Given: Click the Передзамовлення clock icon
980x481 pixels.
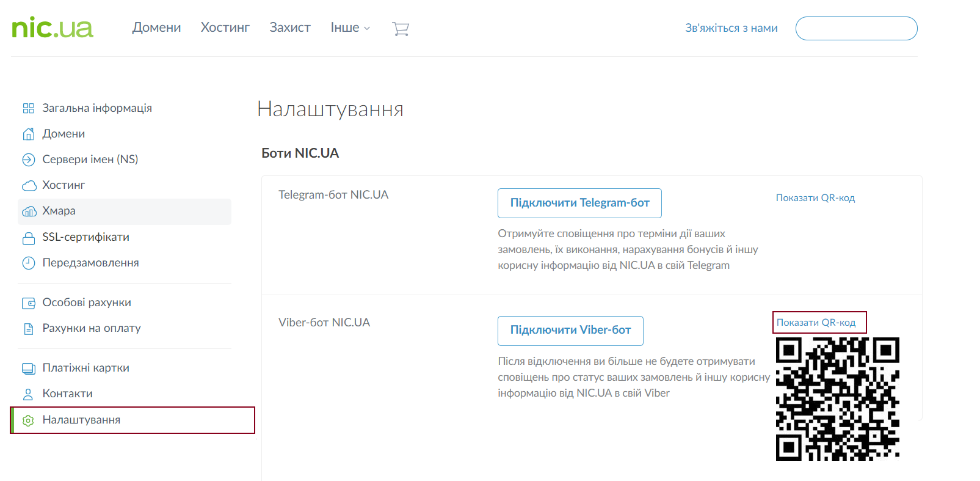Looking at the screenshot, I should point(29,263).
